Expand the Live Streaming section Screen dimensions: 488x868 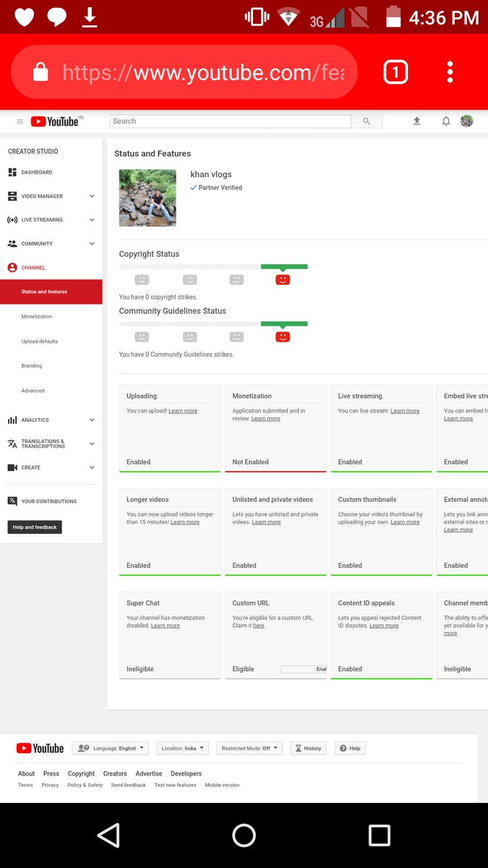(92, 220)
